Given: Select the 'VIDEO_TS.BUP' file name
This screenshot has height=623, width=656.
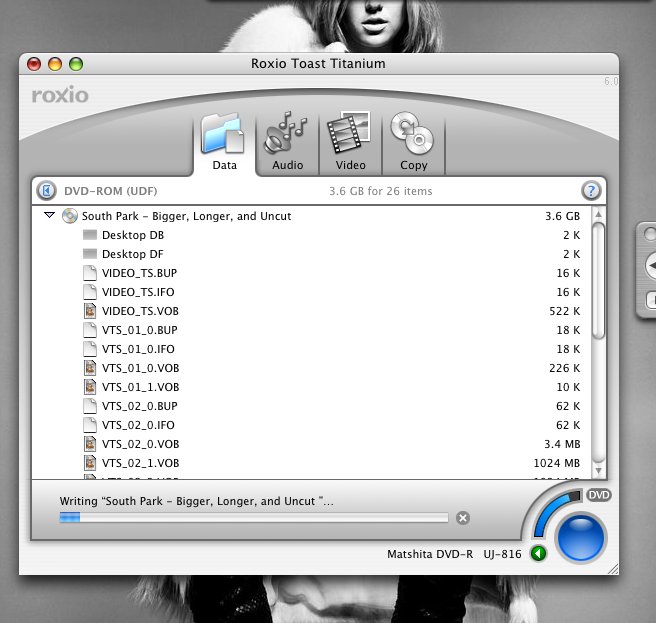Looking at the screenshot, I should 139,273.
